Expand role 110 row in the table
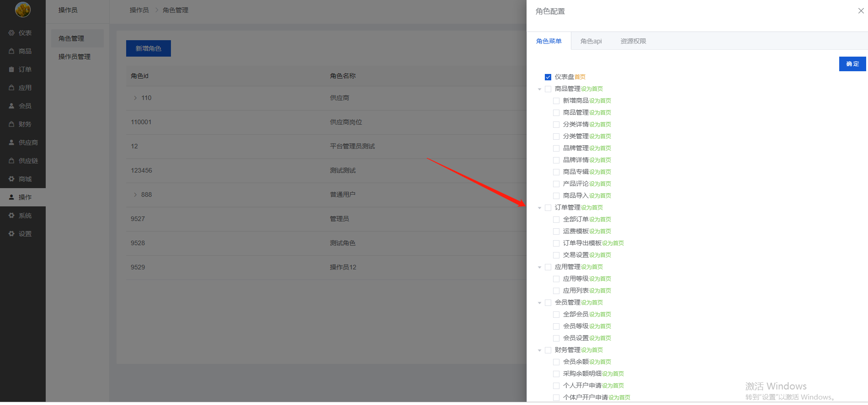This screenshot has height=405, width=868. (x=135, y=98)
